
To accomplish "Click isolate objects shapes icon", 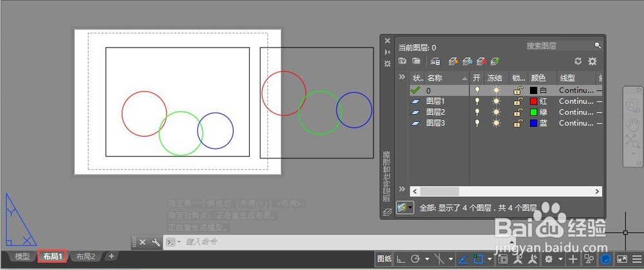I will [589, 259].
